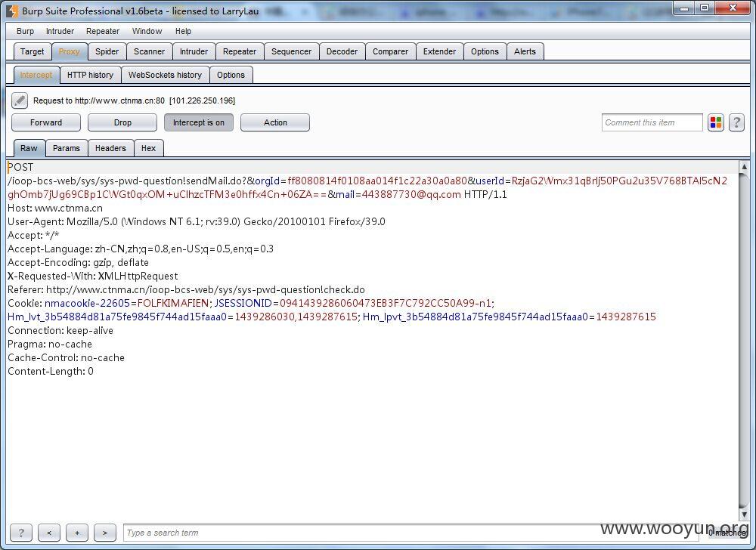Select the Params view tab
The height and width of the screenshot is (550, 756).
67,148
